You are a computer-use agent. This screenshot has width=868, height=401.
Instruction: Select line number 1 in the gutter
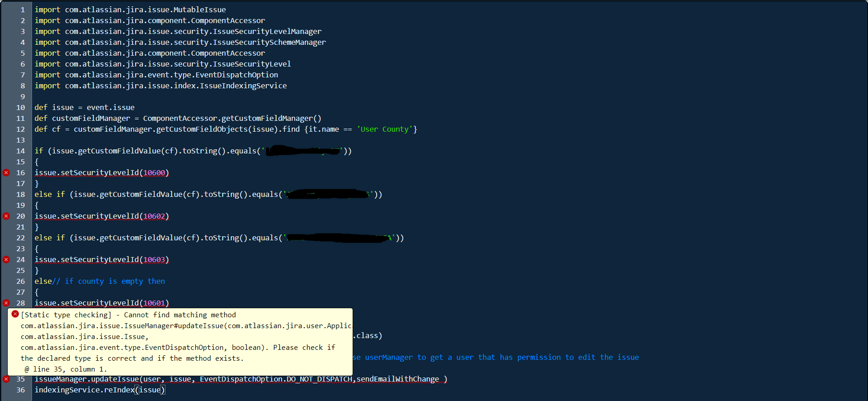23,10
